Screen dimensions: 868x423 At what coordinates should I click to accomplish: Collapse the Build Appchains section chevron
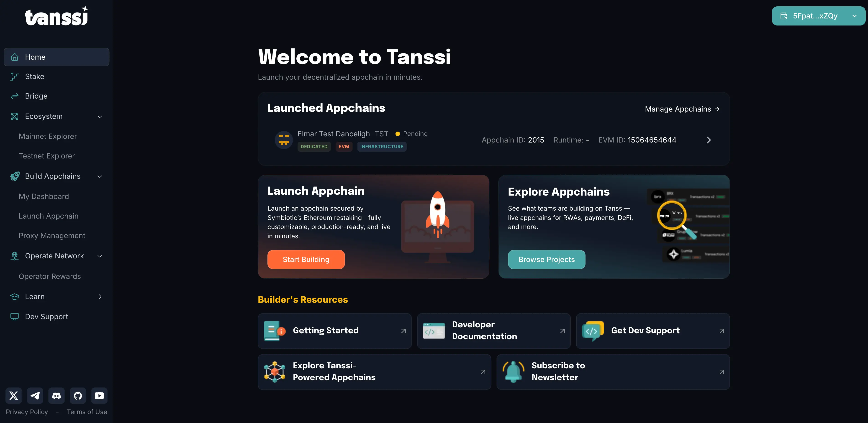pyautogui.click(x=100, y=176)
